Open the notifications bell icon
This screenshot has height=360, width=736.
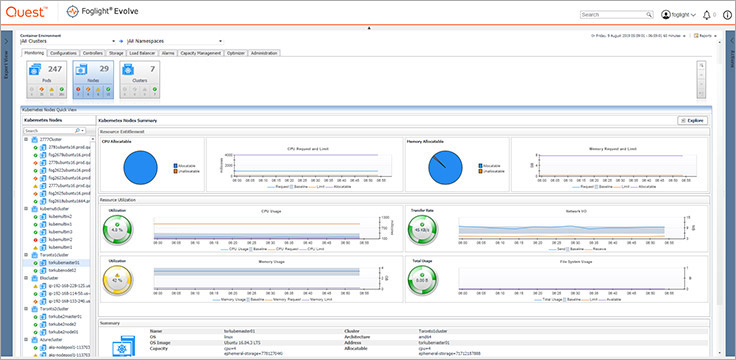pos(706,15)
